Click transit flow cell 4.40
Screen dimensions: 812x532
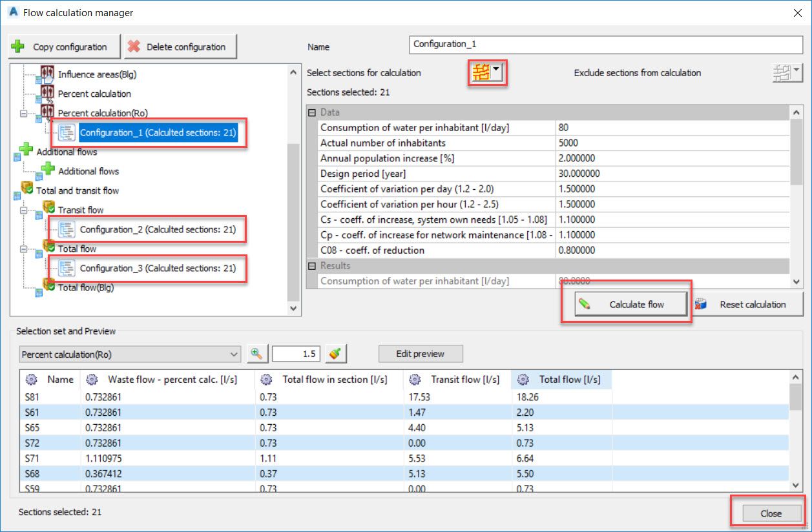[x=457, y=427]
